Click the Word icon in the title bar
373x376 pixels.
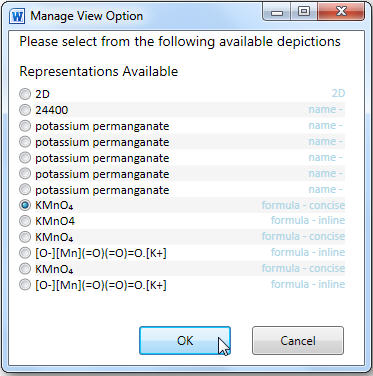[17, 16]
